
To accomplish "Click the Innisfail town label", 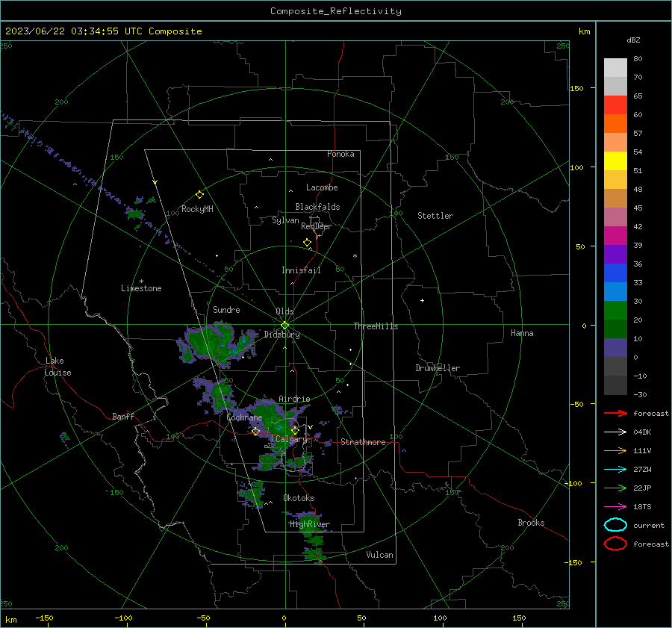I will coord(301,270).
